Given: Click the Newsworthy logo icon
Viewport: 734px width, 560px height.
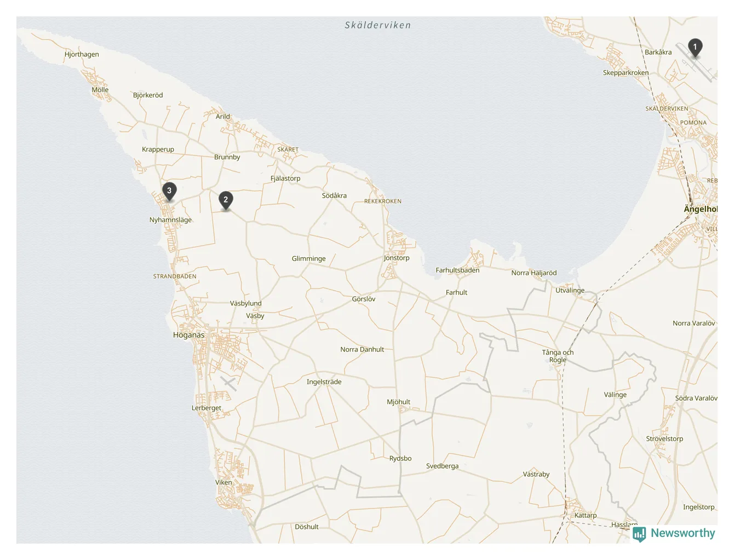Looking at the screenshot, I should (639, 534).
